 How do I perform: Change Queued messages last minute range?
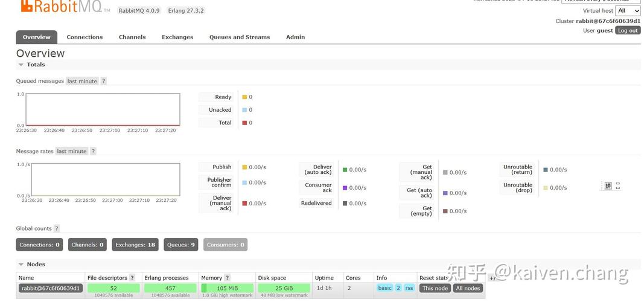tap(82, 82)
